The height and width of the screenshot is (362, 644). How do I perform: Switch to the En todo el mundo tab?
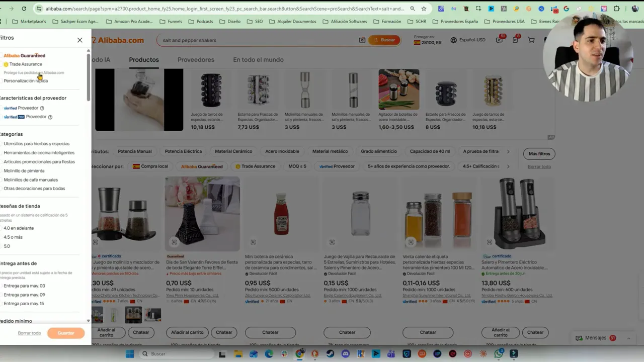coord(258,60)
